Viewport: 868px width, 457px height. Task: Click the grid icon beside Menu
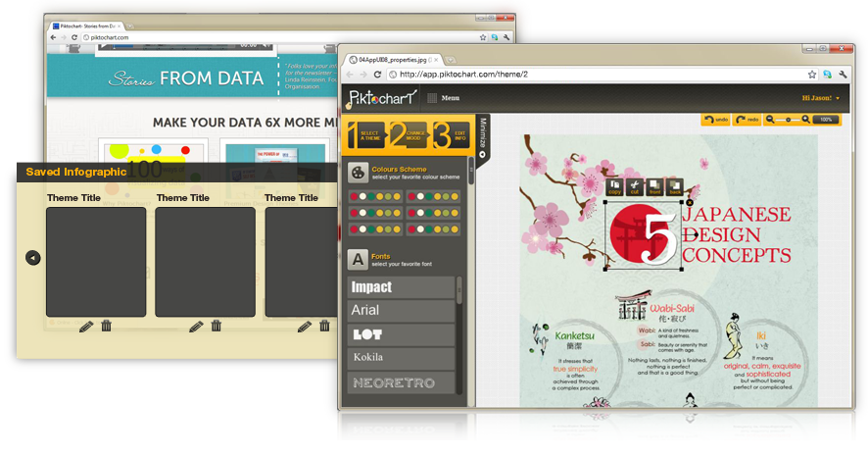tap(432, 98)
